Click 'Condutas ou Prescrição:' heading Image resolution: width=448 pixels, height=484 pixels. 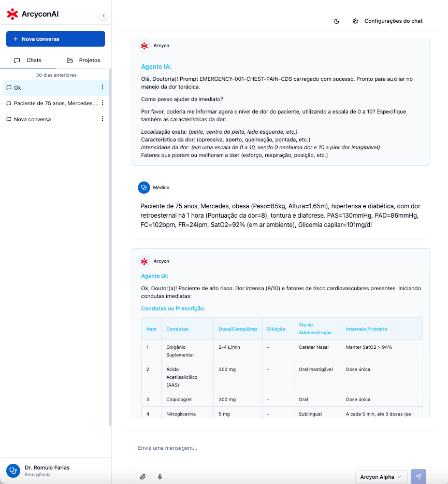173,308
